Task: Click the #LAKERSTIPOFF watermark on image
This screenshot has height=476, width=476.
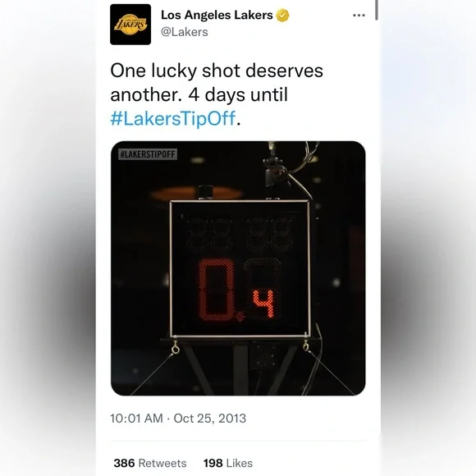Action: coord(148,154)
